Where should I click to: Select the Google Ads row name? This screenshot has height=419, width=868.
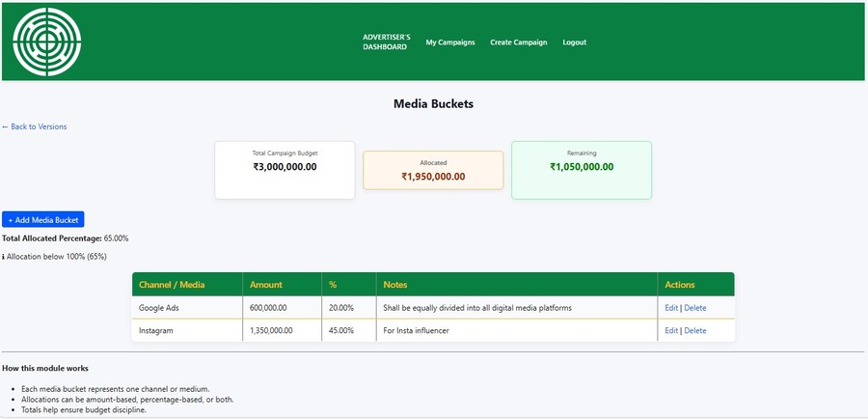point(159,308)
